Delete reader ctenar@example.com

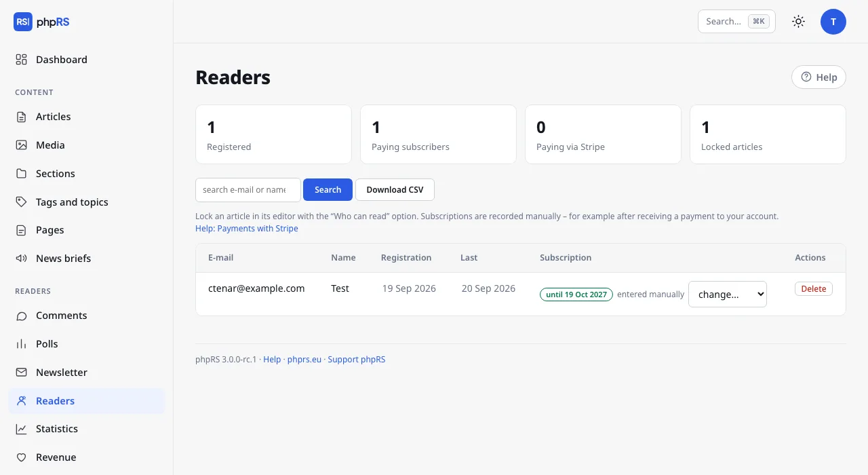tap(814, 288)
